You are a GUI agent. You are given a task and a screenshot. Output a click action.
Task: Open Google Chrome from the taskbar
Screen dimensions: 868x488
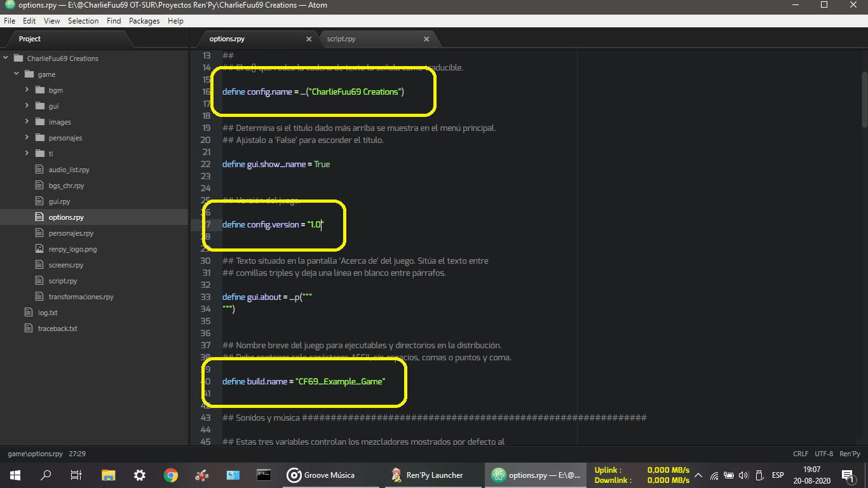click(x=170, y=475)
